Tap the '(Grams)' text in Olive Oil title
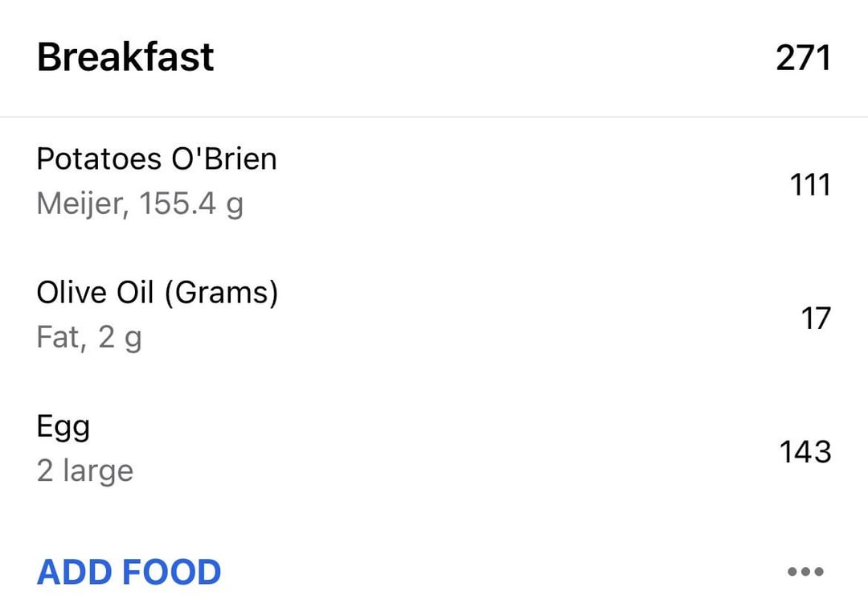Viewport: 868px width, 608px height. click(222, 293)
